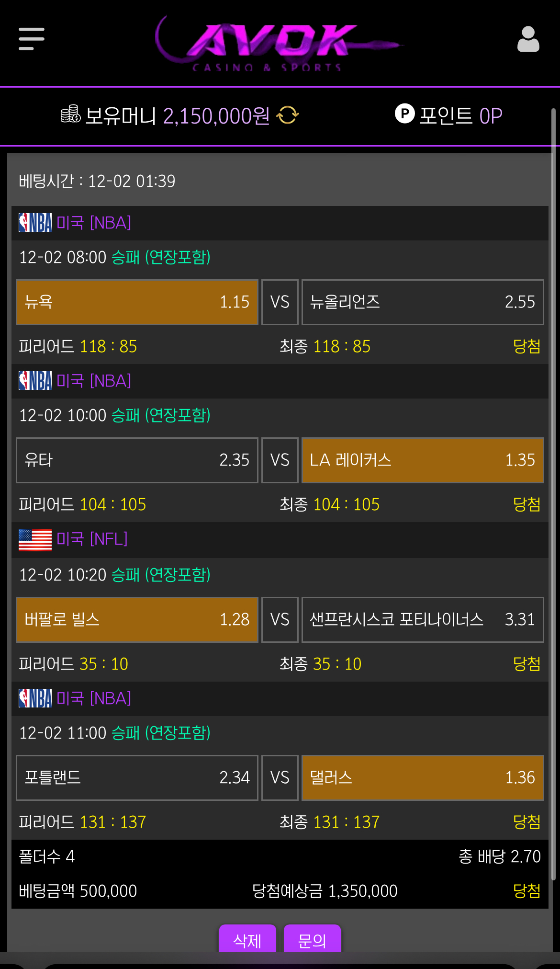560x969 pixels.
Task: Refresh the balance with the arrows icon
Action: click(288, 115)
